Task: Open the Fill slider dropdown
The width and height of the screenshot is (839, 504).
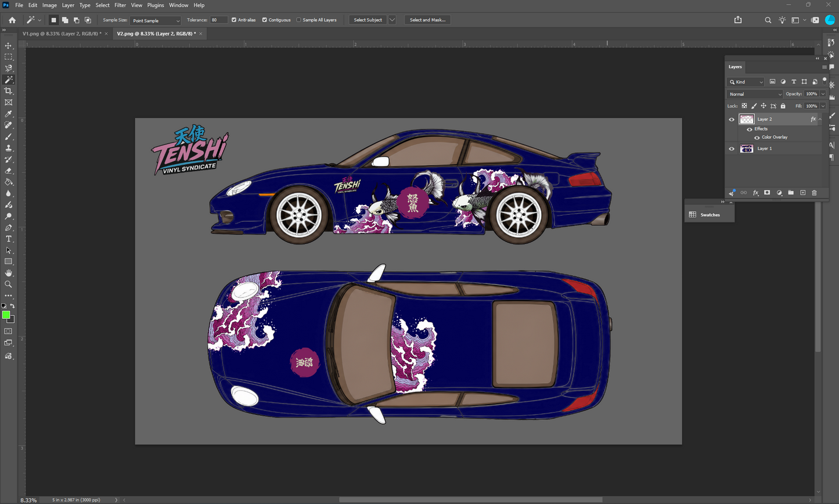Action: (x=823, y=106)
